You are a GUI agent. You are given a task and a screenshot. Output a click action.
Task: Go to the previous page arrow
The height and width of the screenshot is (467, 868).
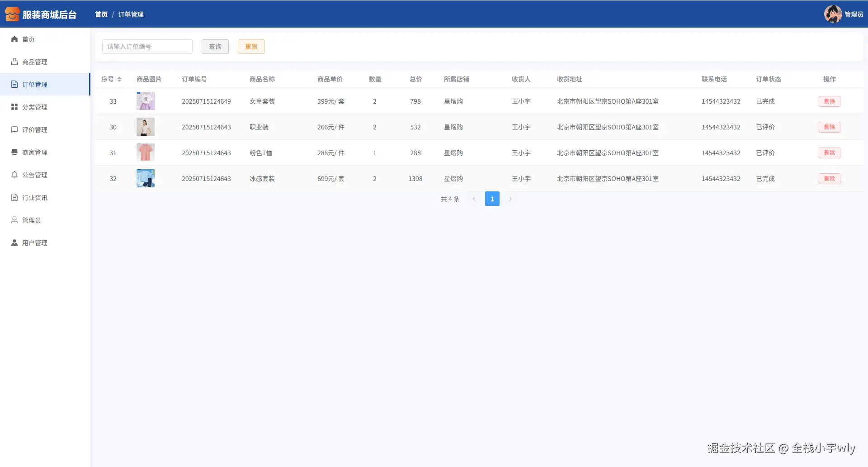click(x=474, y=199)
